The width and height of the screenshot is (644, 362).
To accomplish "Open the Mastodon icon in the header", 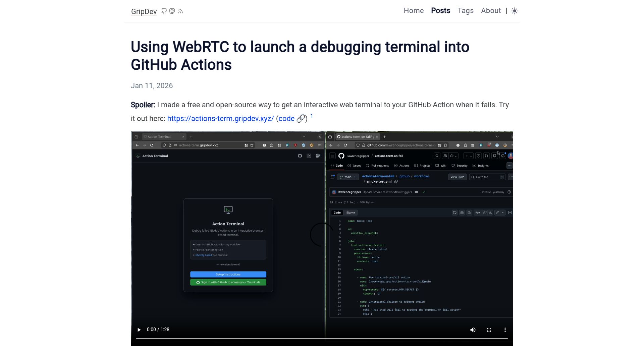I will tap(172, 11).
